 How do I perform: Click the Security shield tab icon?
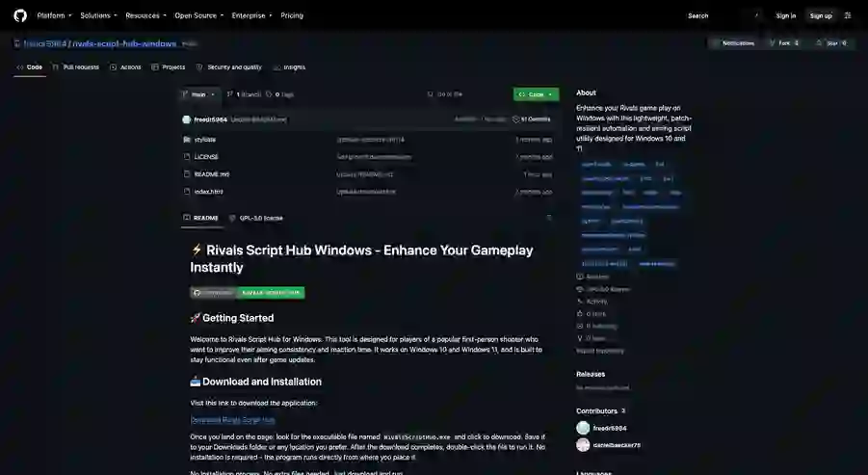[x=199, y=67]
